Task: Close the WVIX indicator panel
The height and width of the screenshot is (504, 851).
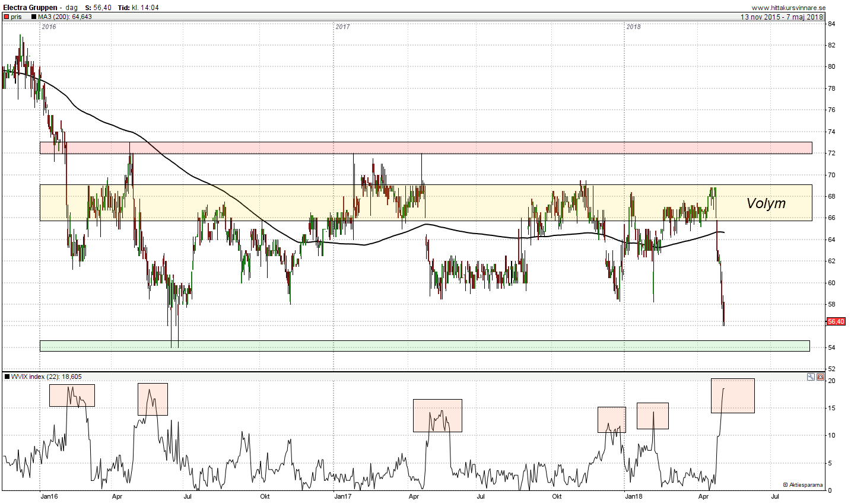Action: click(x=820, y=377)
